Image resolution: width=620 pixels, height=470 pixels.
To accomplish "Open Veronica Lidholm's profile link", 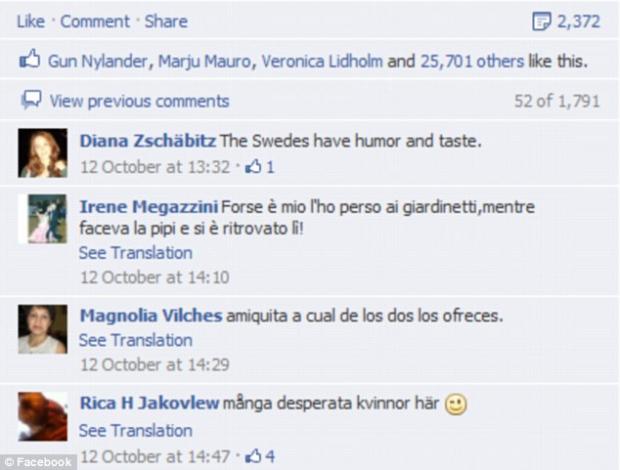I will 322,61.
